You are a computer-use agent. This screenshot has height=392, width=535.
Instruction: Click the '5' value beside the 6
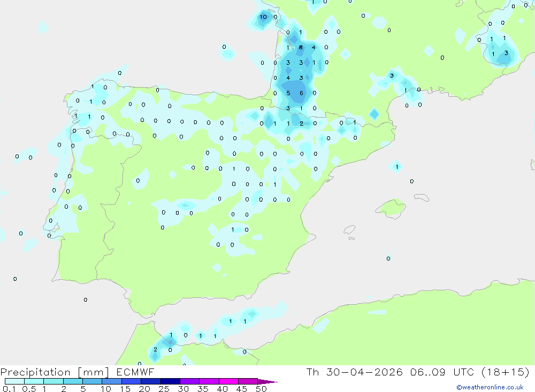coord(288,93)
